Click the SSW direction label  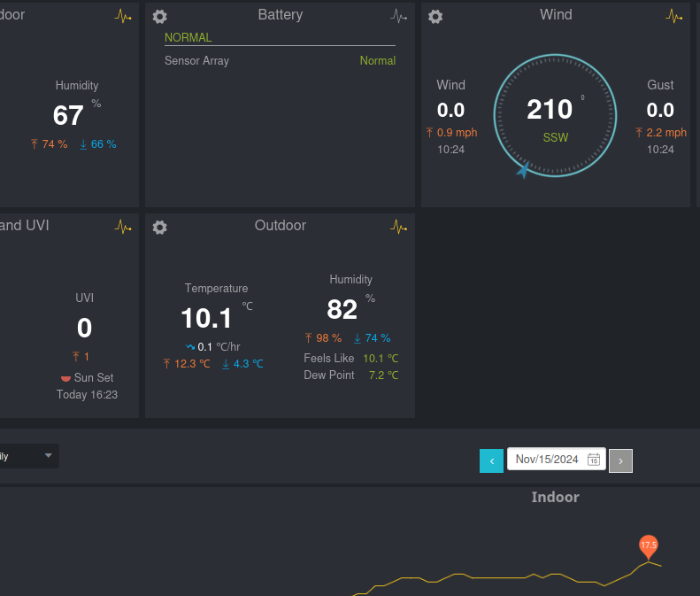pyautogui.click(x=556, y=137)
